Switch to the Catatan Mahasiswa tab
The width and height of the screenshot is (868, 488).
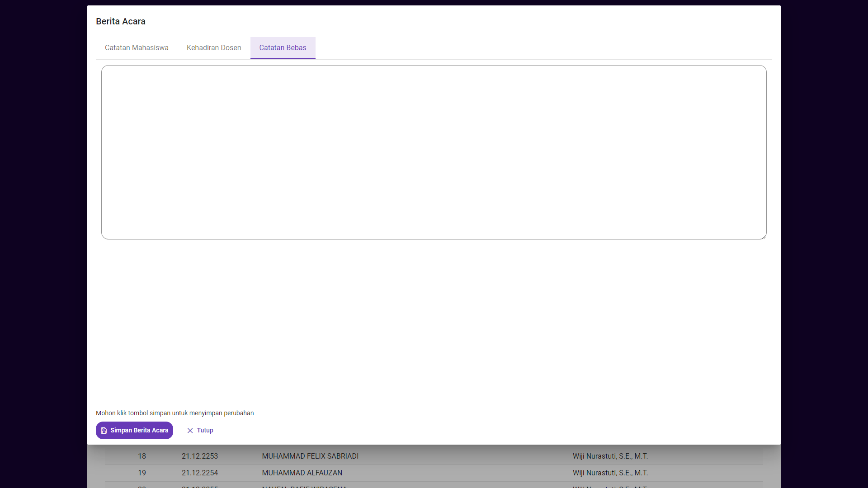(137, 48)
